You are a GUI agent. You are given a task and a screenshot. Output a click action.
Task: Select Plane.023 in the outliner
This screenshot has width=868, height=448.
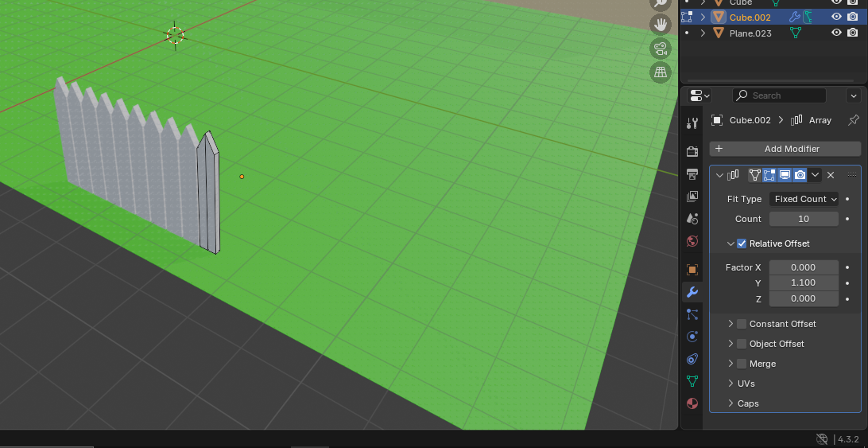(x=750, y=33)
